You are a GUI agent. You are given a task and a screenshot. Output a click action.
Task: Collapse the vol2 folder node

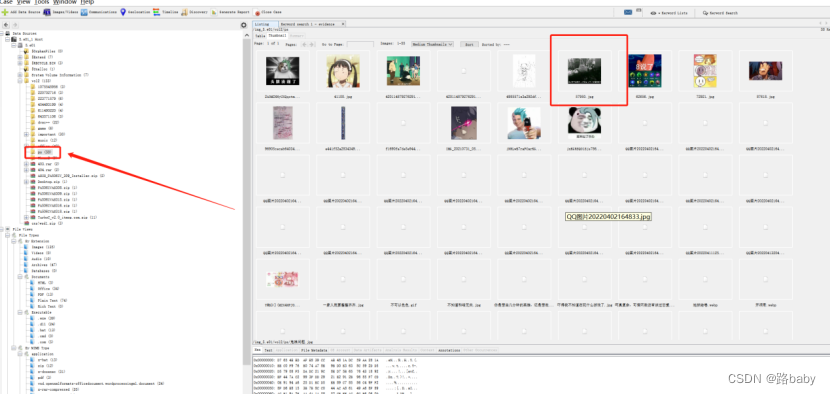click(20, 81)
